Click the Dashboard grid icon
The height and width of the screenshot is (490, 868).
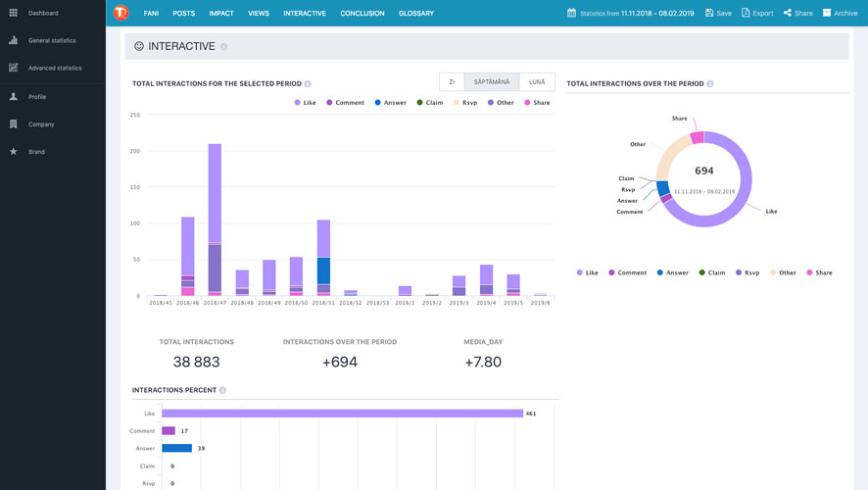tap(13, 13)
